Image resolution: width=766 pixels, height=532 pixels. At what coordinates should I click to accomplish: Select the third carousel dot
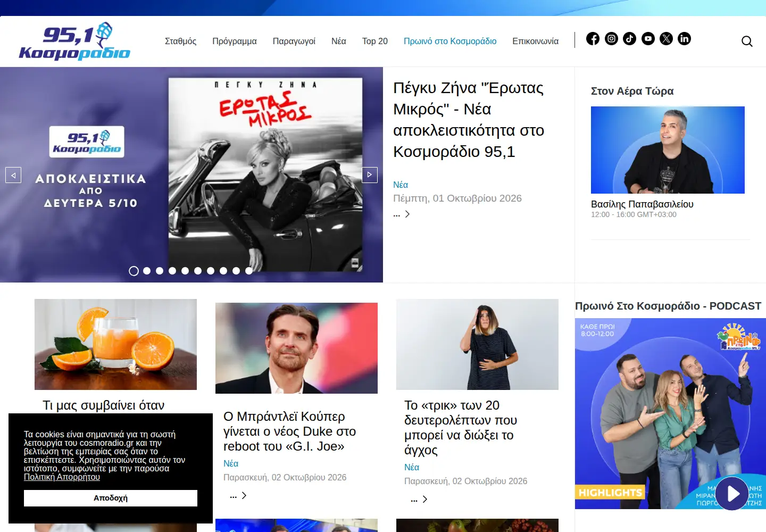pos(160,271)
